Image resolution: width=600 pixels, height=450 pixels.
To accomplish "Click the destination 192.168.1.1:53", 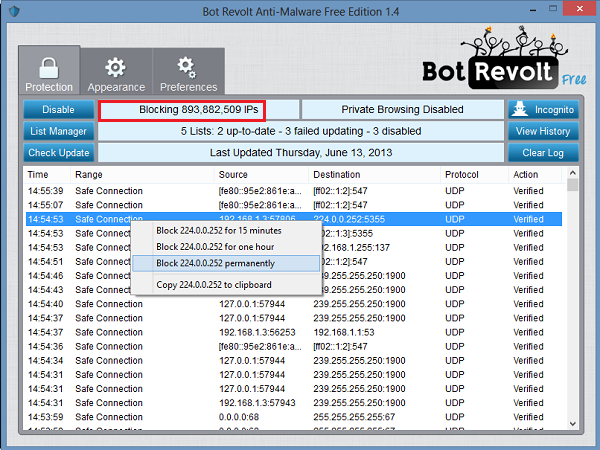I will click(344, 332).
